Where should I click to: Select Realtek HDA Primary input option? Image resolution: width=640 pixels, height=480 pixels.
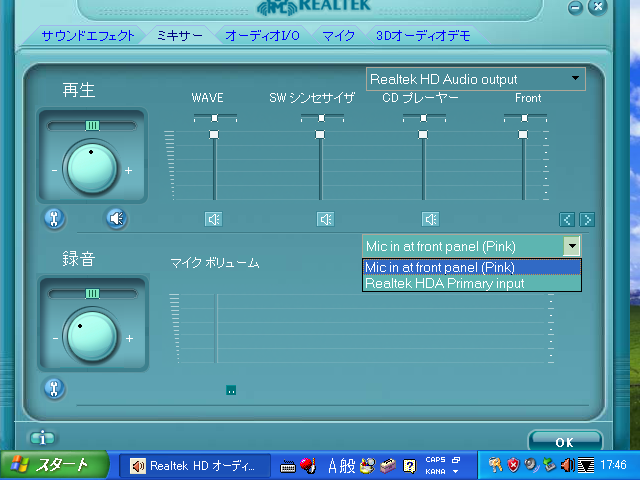point(472,283)
